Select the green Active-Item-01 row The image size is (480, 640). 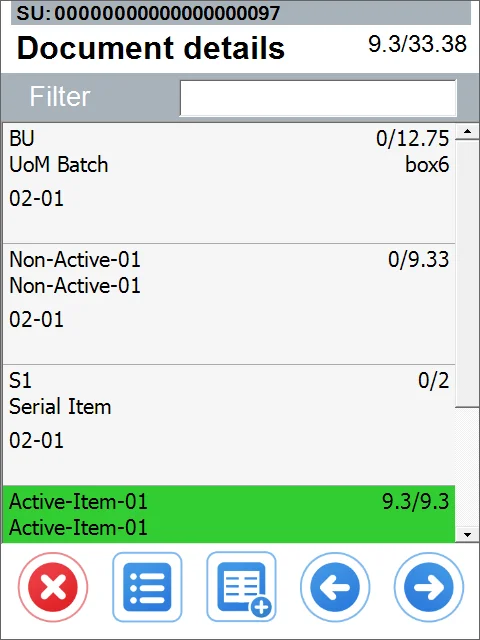tap(229, 514)
